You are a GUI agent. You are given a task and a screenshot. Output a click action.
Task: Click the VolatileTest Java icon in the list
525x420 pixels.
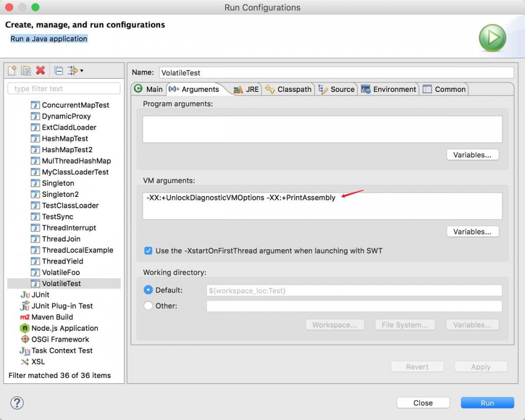(35, 283)
